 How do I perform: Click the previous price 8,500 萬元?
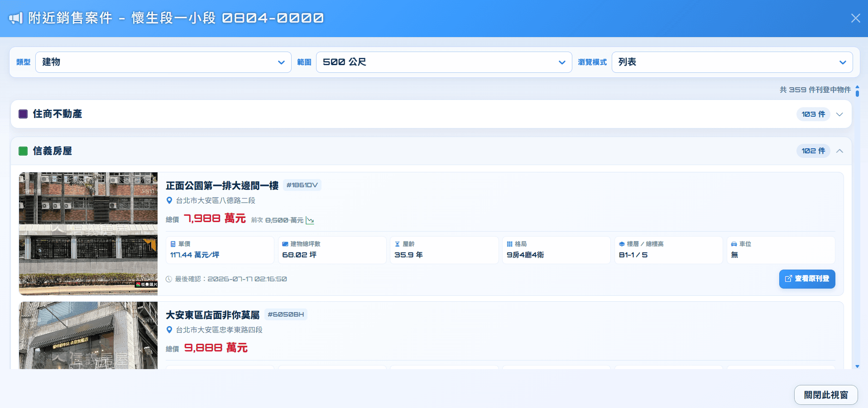(x=284, y=220)
